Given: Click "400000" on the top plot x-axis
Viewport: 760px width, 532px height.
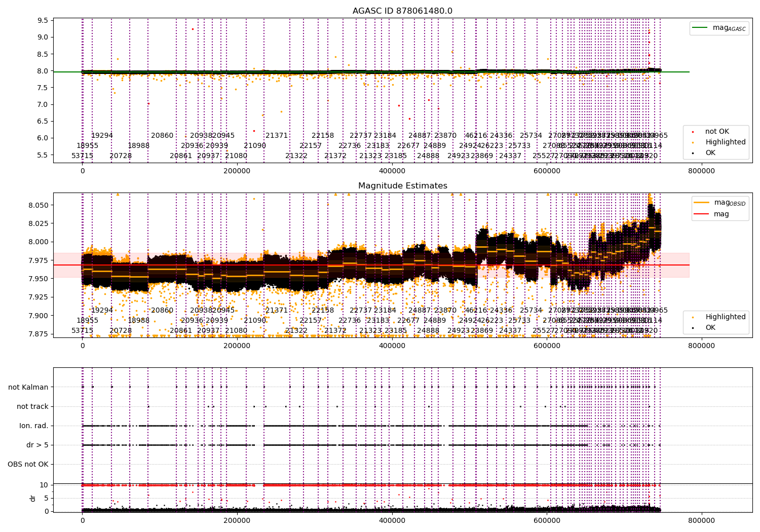Looking at the screenshot, I should pos(392,171).
